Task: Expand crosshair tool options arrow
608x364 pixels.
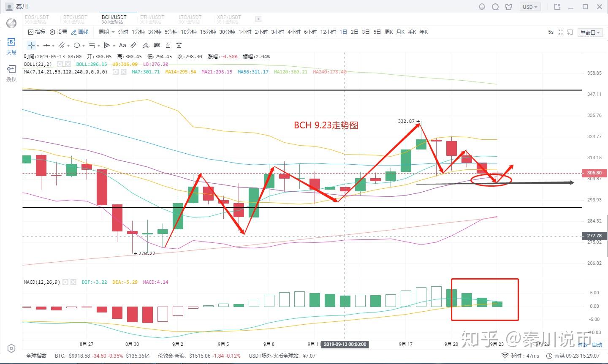Action: point(38,46)
